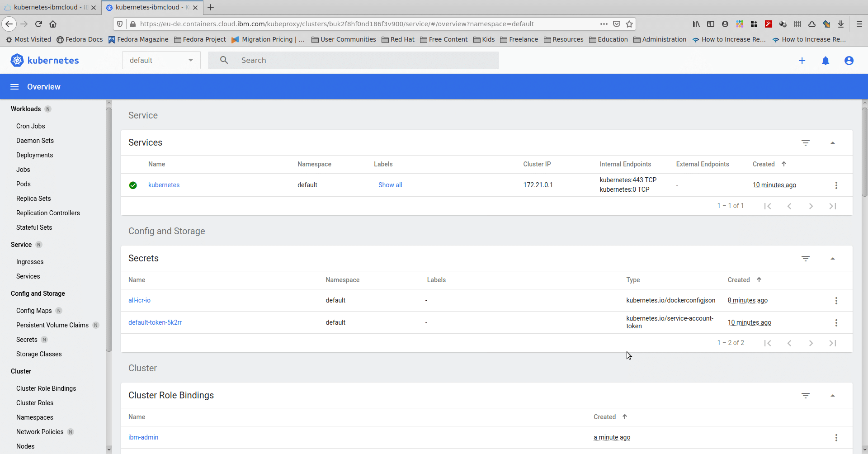Click the sidebar scrollbar down arrow

click(108, 449)
